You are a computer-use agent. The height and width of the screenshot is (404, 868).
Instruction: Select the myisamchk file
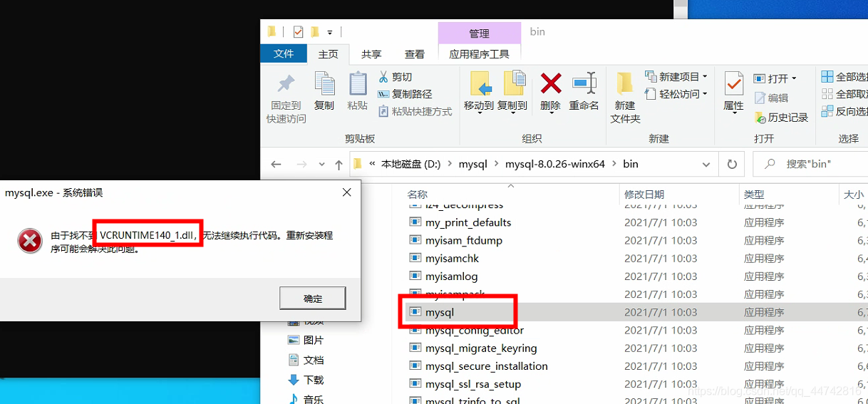[x=453, y=258]
